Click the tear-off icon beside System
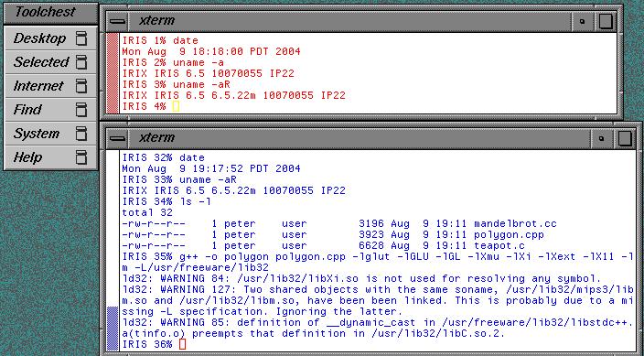Viewport: 644px width, 356px height. point(81,134)
